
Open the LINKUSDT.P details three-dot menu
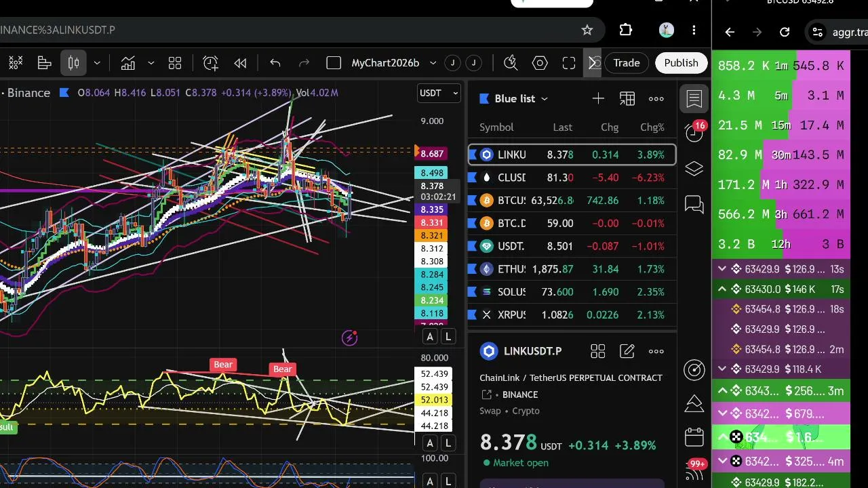point(656,351)
